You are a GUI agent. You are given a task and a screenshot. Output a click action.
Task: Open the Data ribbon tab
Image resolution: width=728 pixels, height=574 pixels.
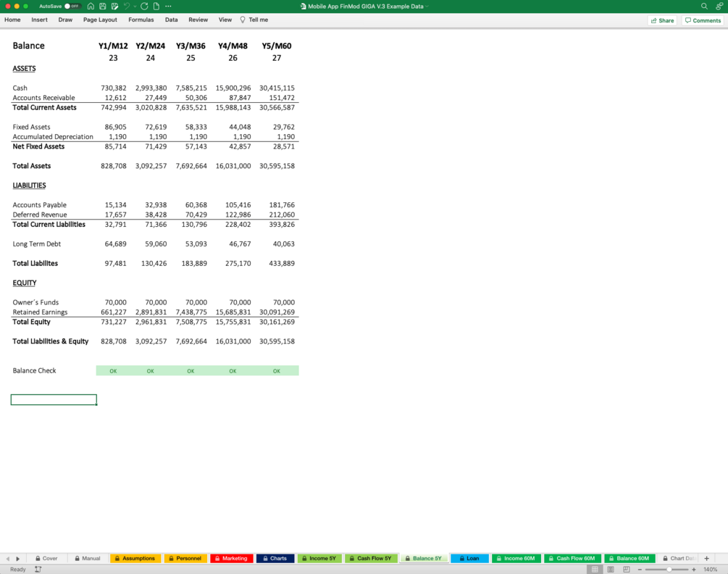(172, 20)
